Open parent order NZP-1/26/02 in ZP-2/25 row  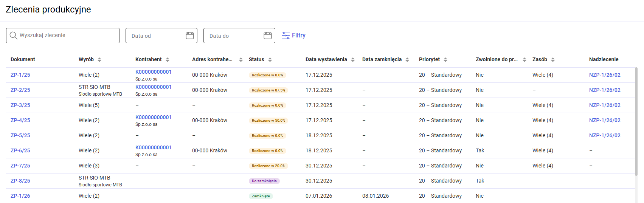(605, 90)
